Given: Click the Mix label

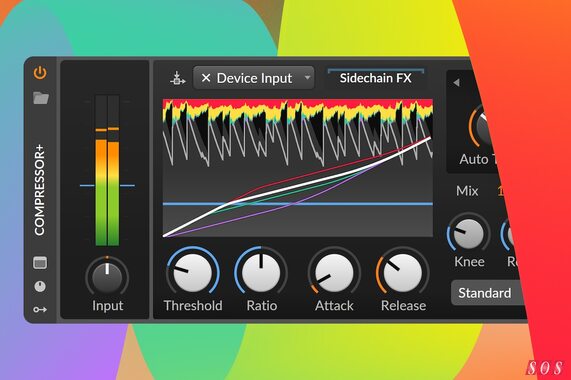Looking at the screenshot, I should (x=467, y=191).
